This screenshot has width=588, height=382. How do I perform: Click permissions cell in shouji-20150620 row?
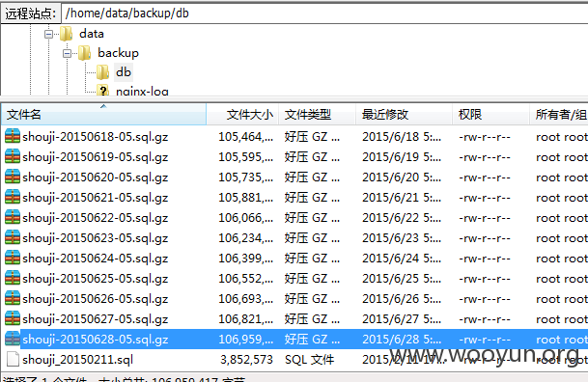pos(485,177)
